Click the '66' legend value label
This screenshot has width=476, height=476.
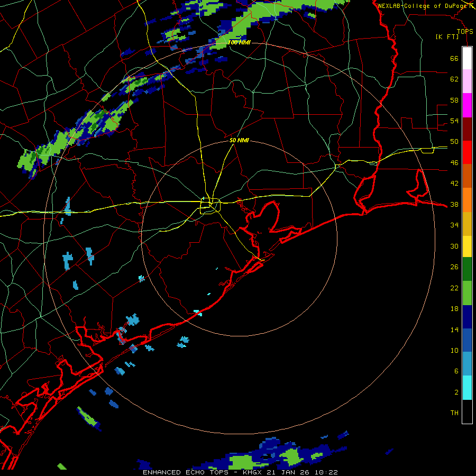(454, 58)
